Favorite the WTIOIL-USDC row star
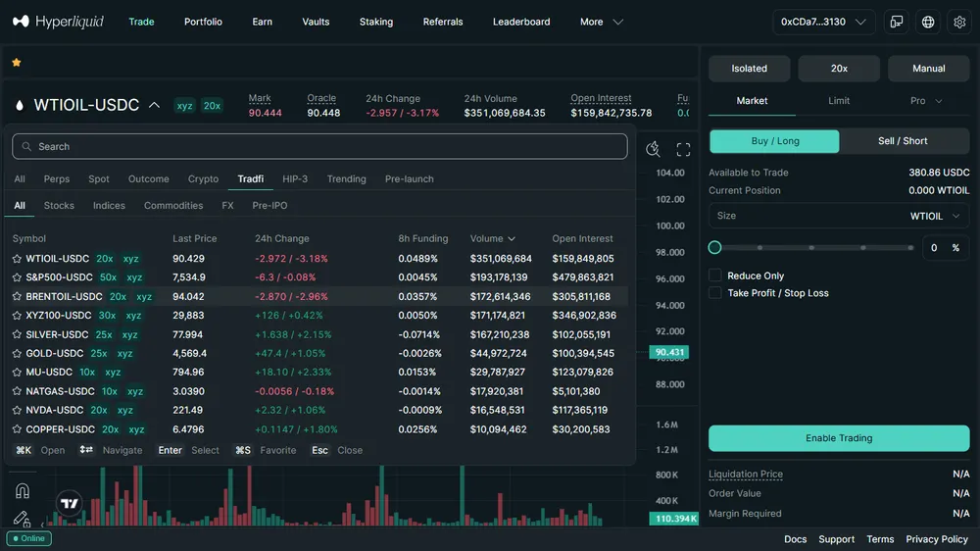Image resolution: width=980 pixels, height=551 pixels. coord(17,258)
